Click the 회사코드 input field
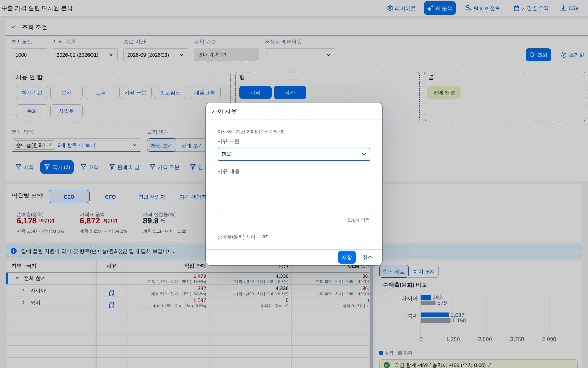Screen dimensions: 588x368 click(x=29, y=55)
